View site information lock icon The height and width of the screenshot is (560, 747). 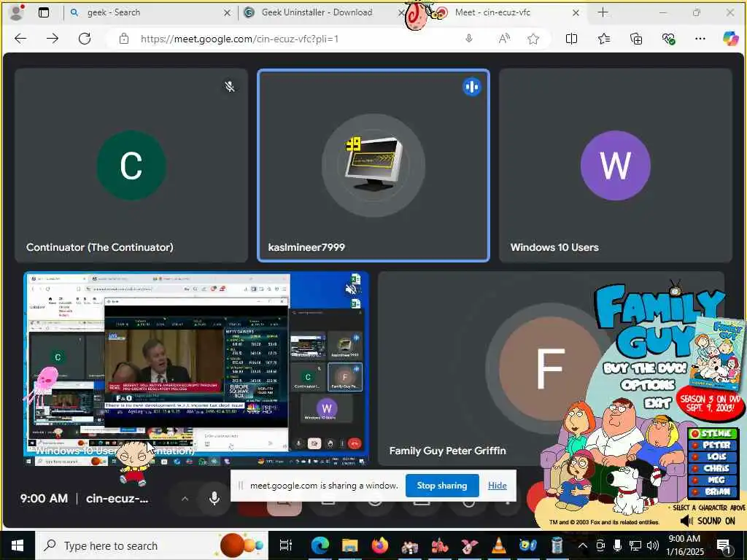tap(124, 39)
